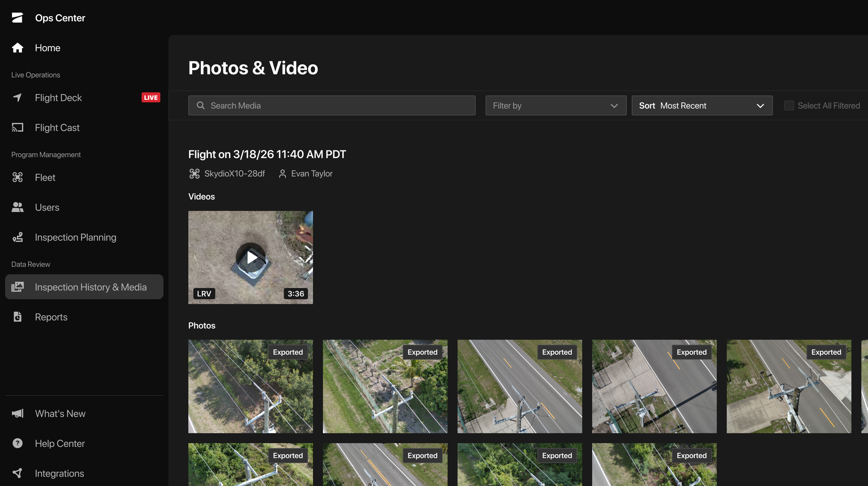Click the Integrations icon in the sidebar

18,473
